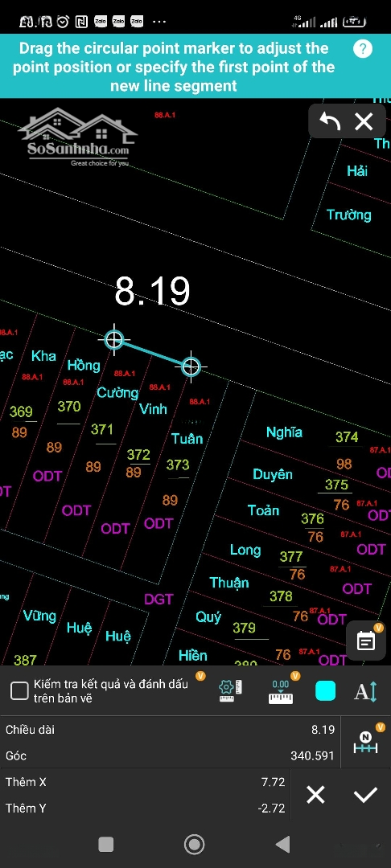Viewport: 391px width, 868px height.
Task: Tap owner name 'Vinh' on the map
Action: point(154,409)
